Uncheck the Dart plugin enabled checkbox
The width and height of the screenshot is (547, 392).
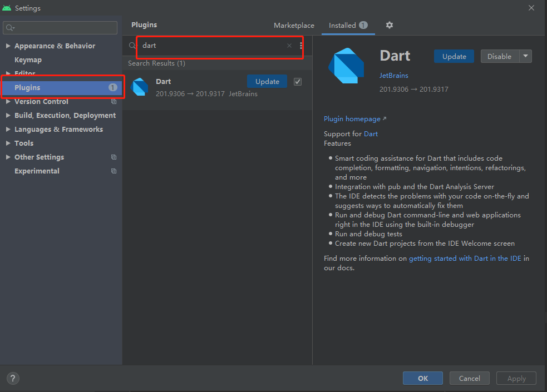coord(298,82)
